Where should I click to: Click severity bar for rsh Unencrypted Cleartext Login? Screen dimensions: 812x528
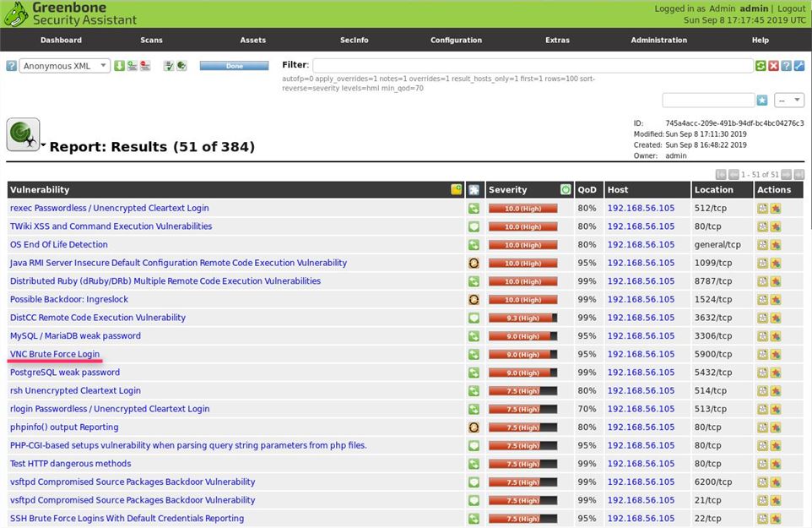click(523, 391)
